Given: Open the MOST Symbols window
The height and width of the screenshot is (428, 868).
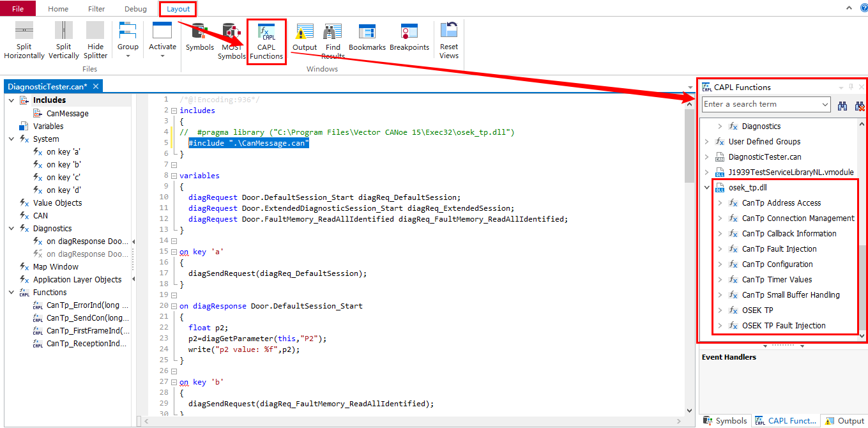Looking at the screenshot, I should pyautogui.click(x=231, y=41).
